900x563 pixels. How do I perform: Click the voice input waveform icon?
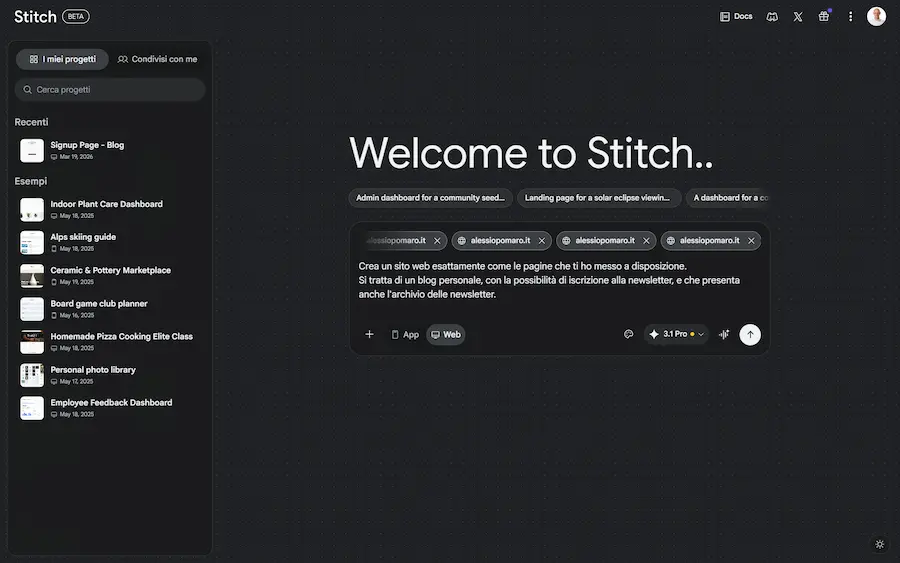click(724, 334)
